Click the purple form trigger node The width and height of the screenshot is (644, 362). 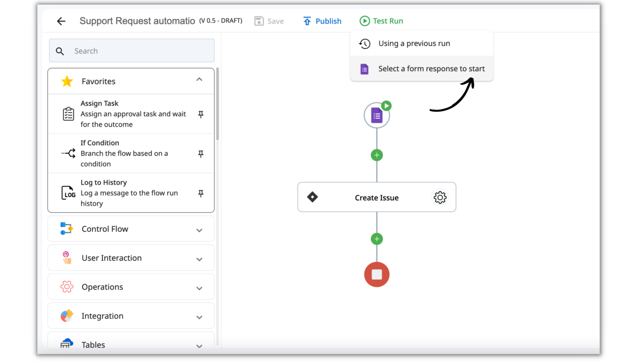click(377, 115)
